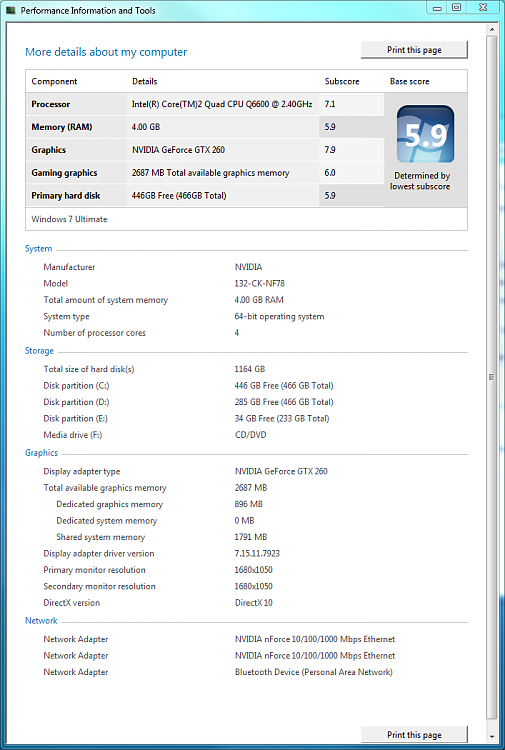Click the graphics subscore 7.9
Viewport: 505px width, 750px height.
(x=330, y=150)
